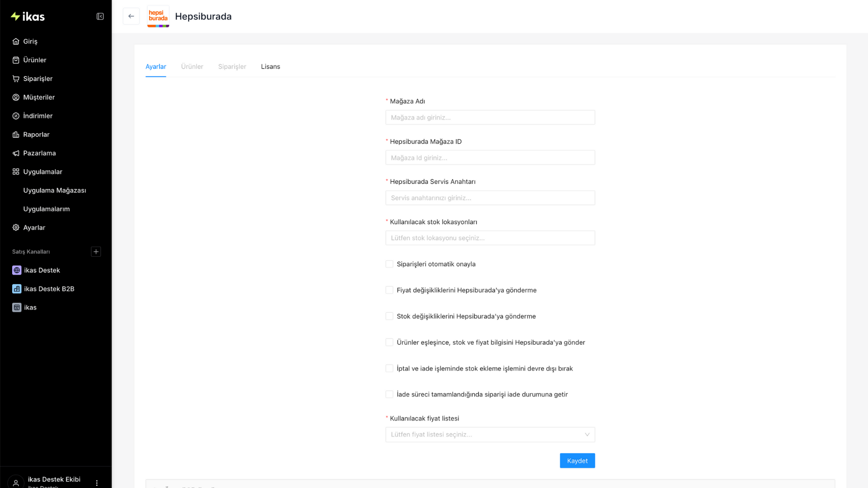Collapse the sidebar panel icon
Image resolution: width=868 pixels, height=488 pixels.
pyautogui.click(x=100, y=17)
